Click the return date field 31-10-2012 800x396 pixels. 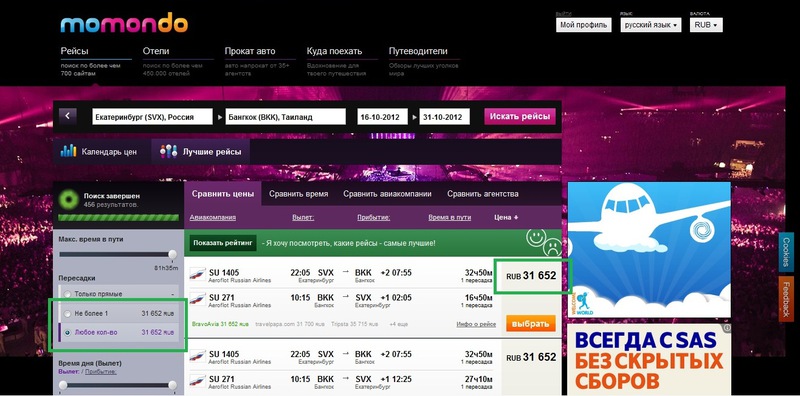point(444,116)
